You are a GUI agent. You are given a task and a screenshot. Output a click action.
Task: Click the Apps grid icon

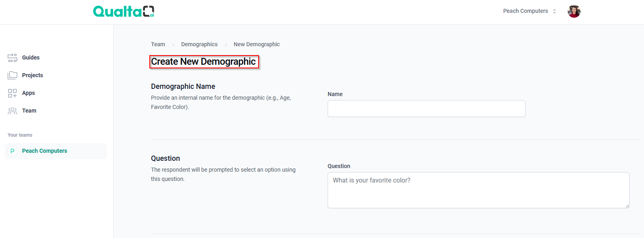click(12, 93)
